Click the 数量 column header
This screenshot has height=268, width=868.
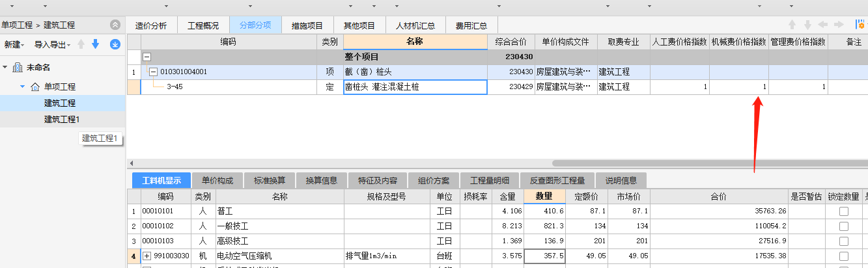tap(544, 196)
